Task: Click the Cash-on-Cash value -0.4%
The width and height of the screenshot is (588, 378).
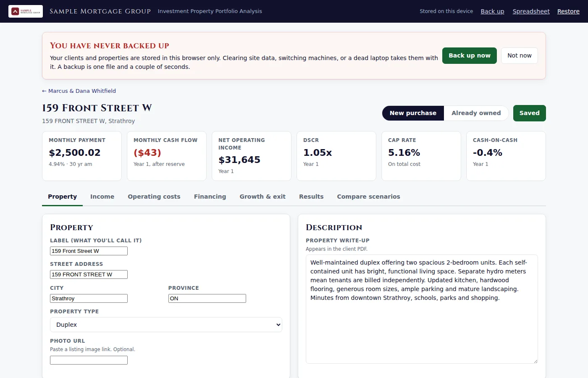Action: click(488, 152)
